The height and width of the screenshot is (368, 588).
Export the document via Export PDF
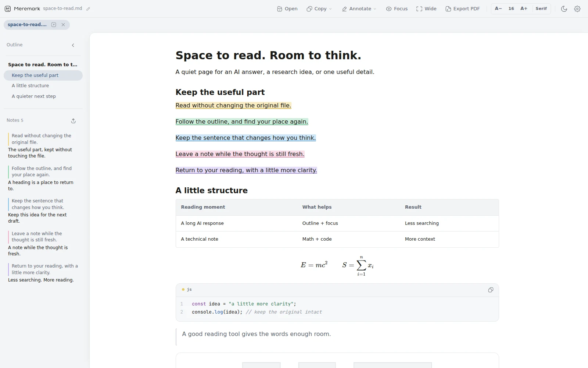pyautogui.click(x=463, y=9)
